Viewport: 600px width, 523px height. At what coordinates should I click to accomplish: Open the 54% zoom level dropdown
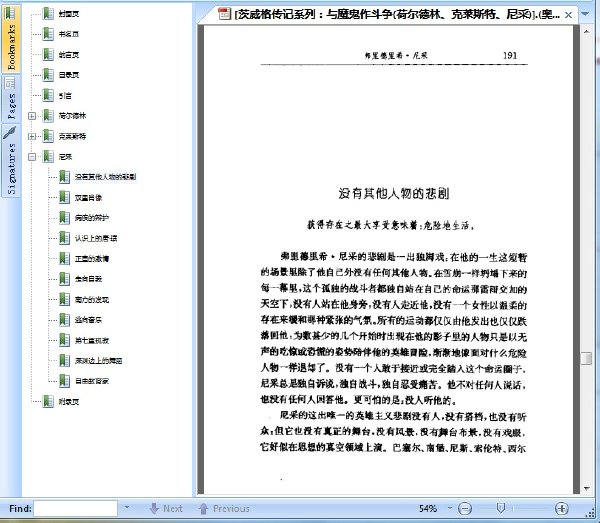450,508
